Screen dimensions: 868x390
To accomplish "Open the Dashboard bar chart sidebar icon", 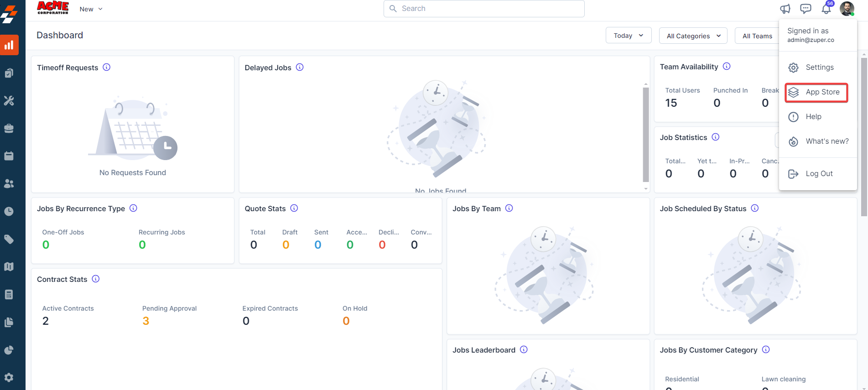I will coord(9,45).
